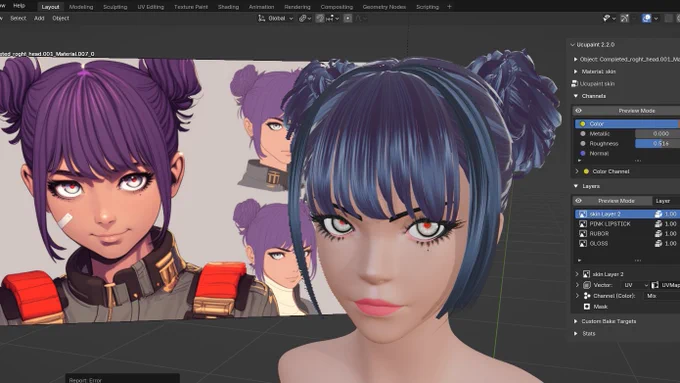Collapse the Layers section
Screen dimensions: 680x383
(576, 186)
